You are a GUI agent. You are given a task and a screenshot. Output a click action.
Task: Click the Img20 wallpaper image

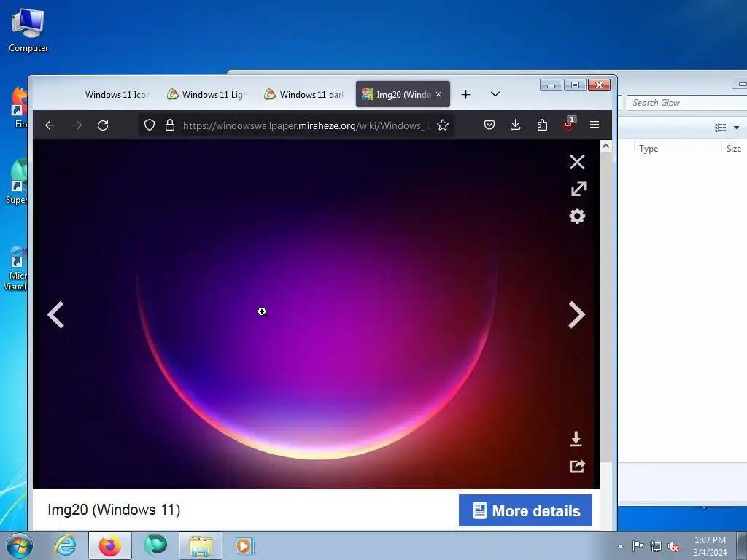317,314
